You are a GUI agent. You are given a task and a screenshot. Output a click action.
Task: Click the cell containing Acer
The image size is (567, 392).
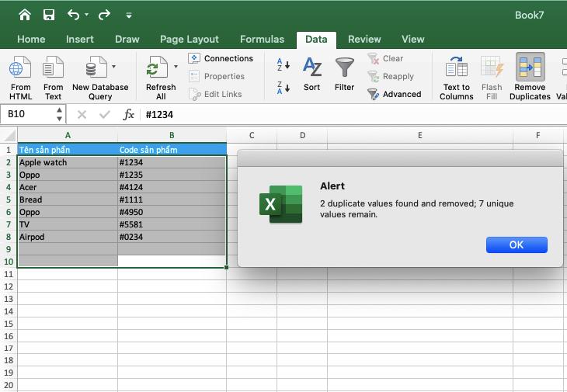point(68,187)
